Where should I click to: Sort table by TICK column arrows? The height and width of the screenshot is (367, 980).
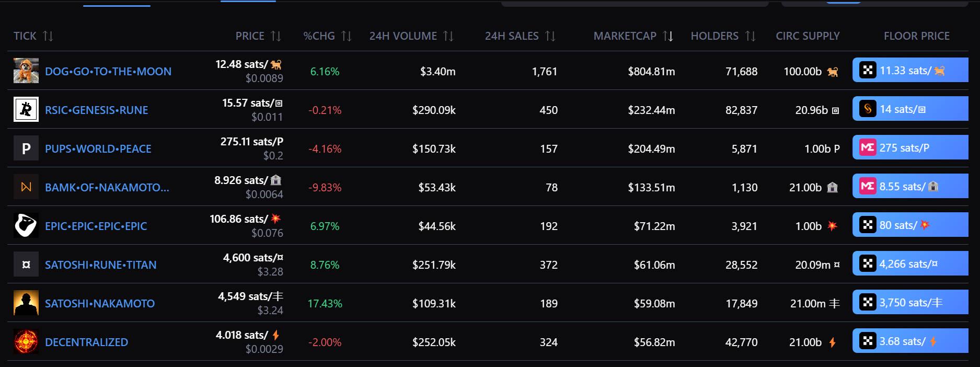[x=48, y=36]
